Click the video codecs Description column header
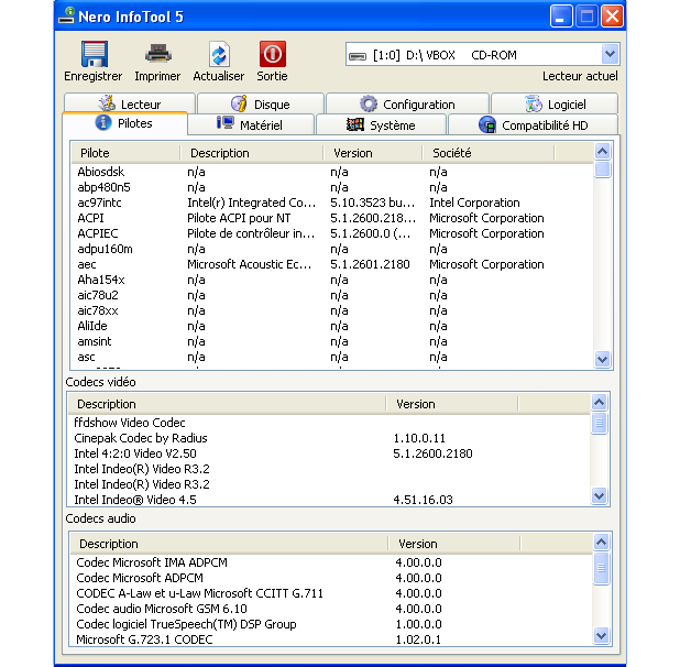680x667 pixels. click(227, 404)
